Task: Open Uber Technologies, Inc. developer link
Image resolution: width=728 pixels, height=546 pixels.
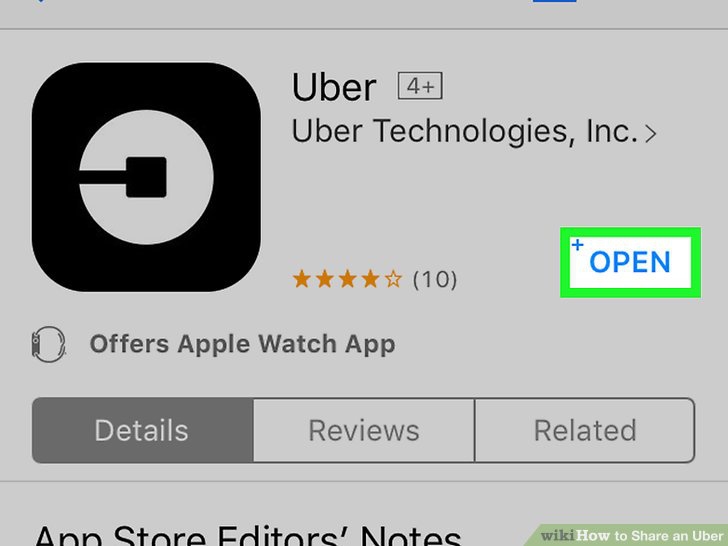Action: click(465, 131)
